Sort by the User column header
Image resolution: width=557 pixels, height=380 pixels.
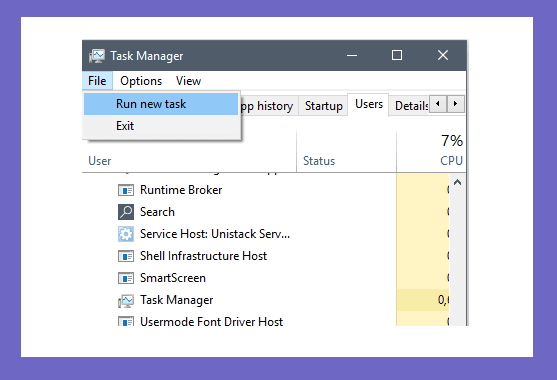[x=189, y=161]
